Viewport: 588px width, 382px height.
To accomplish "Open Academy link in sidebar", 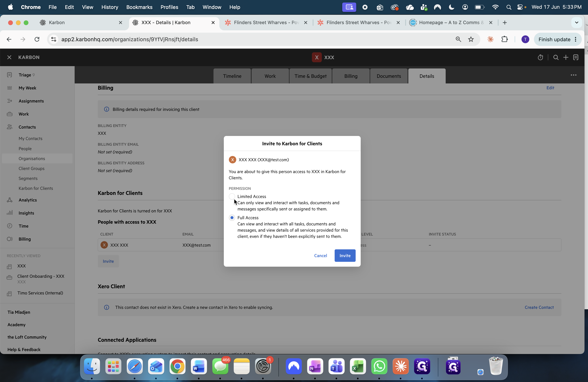I will pyautogui.click(x=16, y=325).
